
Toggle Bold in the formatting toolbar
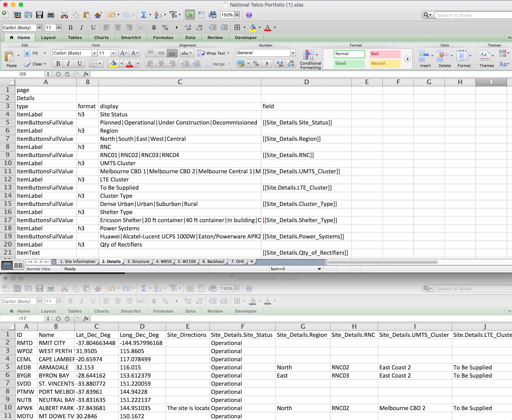point(70,27)
